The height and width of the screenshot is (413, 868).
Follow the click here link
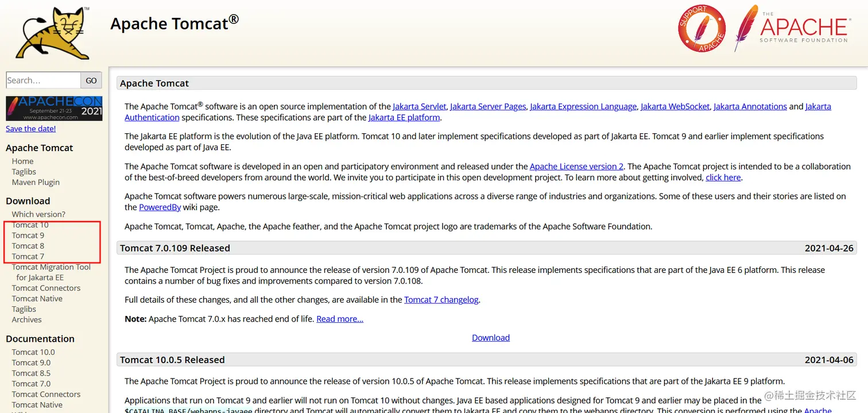coord(723,177)
